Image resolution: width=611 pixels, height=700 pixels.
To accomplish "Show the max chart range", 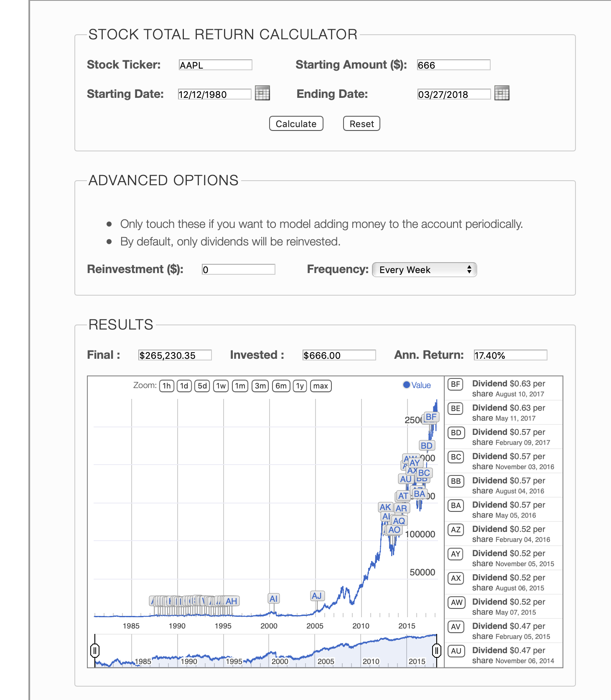I will [x=321, y=386].
